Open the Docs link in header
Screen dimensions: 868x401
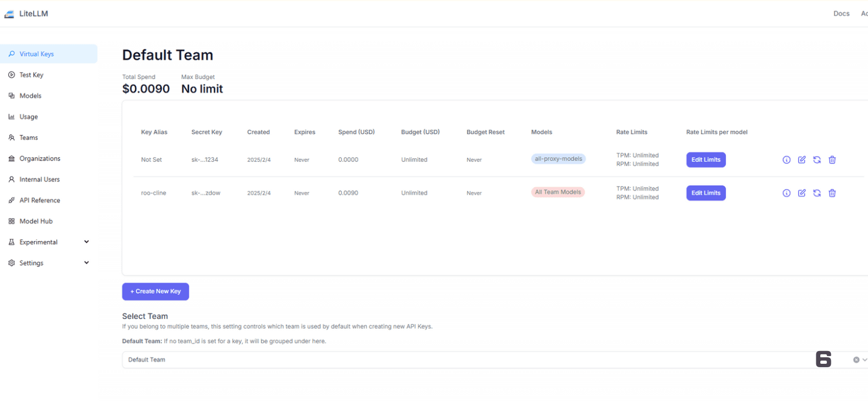pyautogui.click(x=841, y=13)
